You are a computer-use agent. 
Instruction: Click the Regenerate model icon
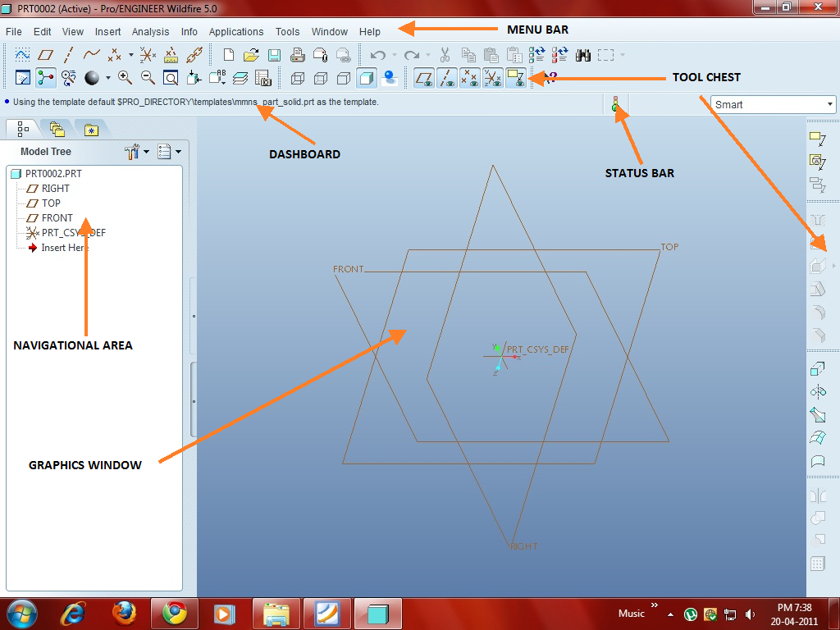click(536, 55)
